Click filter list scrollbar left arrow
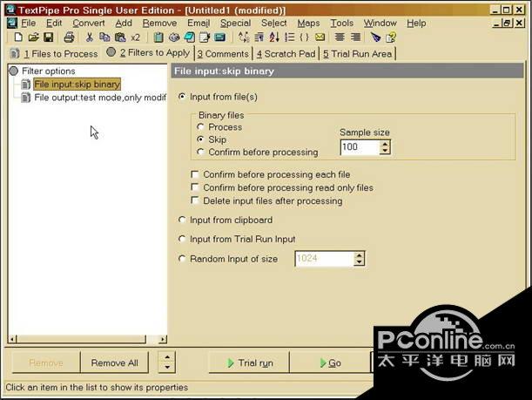The height and width of the screenshot is (400, 532). (12, 339)
